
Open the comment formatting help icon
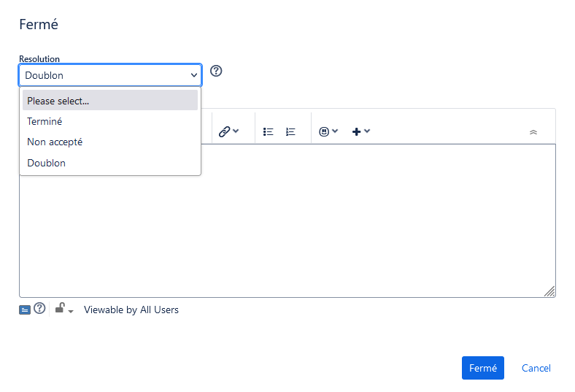coord(39,308)
